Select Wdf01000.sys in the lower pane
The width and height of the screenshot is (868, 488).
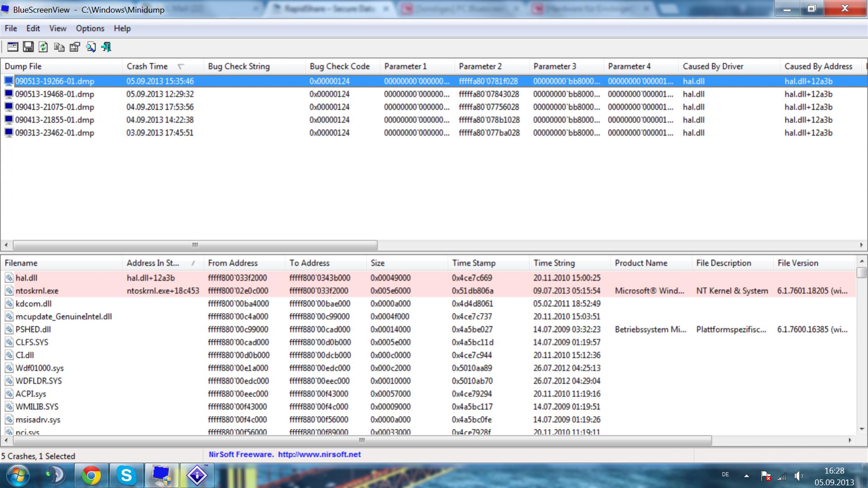[x=40, y=368]
